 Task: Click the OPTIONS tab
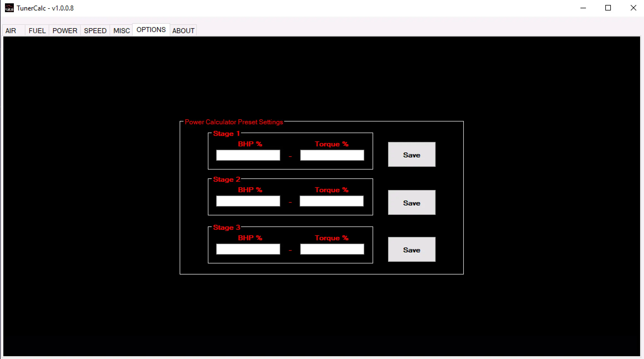point(151,30)
